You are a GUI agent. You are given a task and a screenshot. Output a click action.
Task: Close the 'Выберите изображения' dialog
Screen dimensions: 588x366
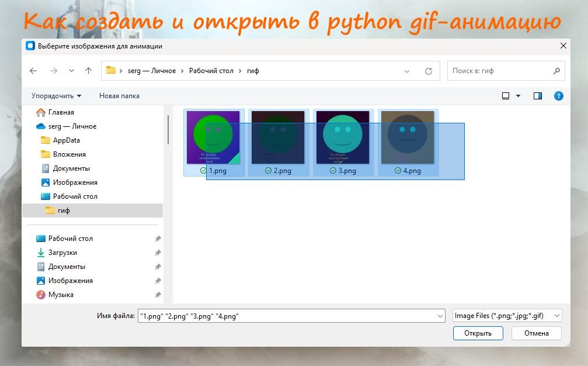tap(563, 46)
